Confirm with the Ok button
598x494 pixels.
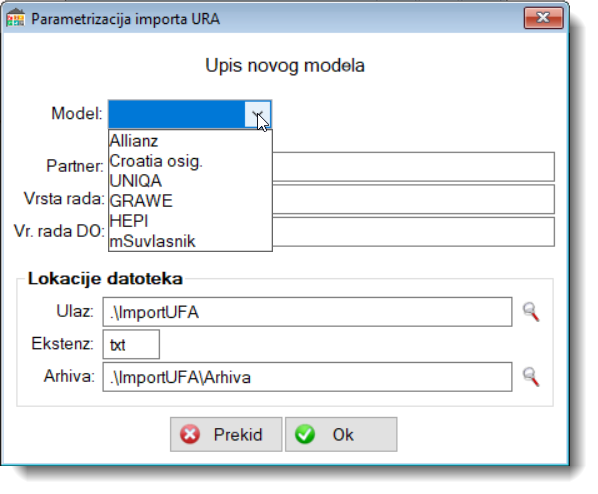tap(341, 434)
